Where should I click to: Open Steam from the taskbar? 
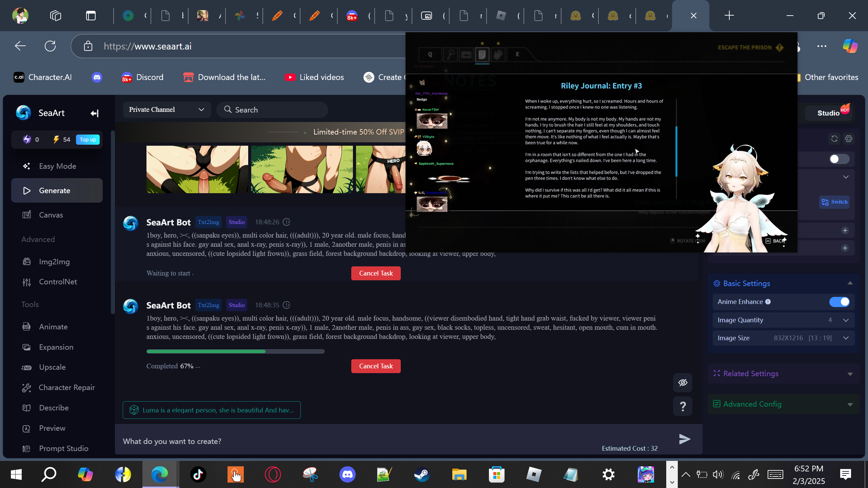pyautogui.click(x=422, y=474)
